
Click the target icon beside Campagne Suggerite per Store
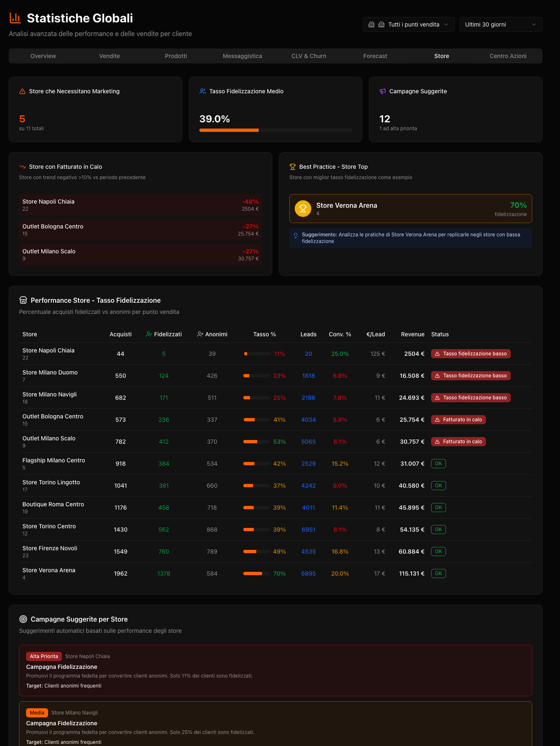click(23, 619)
